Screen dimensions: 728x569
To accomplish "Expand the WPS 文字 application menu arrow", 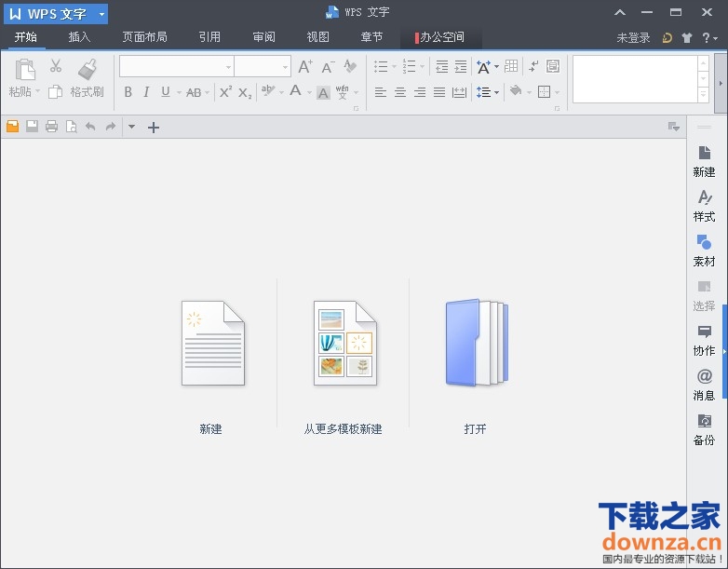I will 101,14.
